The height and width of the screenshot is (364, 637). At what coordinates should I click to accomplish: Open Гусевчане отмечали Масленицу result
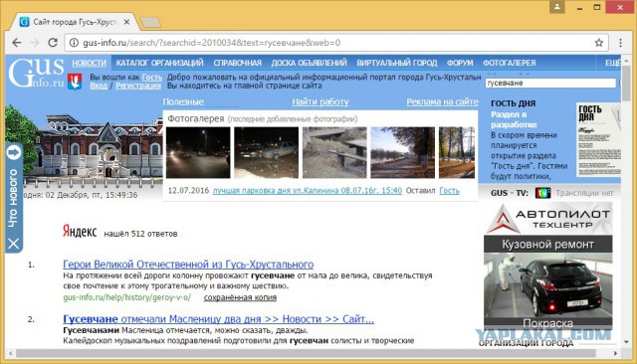[x=218, y=319]
